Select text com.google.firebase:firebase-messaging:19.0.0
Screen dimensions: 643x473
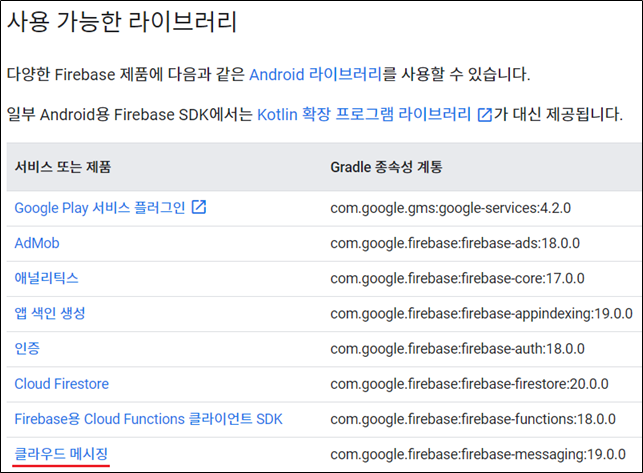click(478, 455)
